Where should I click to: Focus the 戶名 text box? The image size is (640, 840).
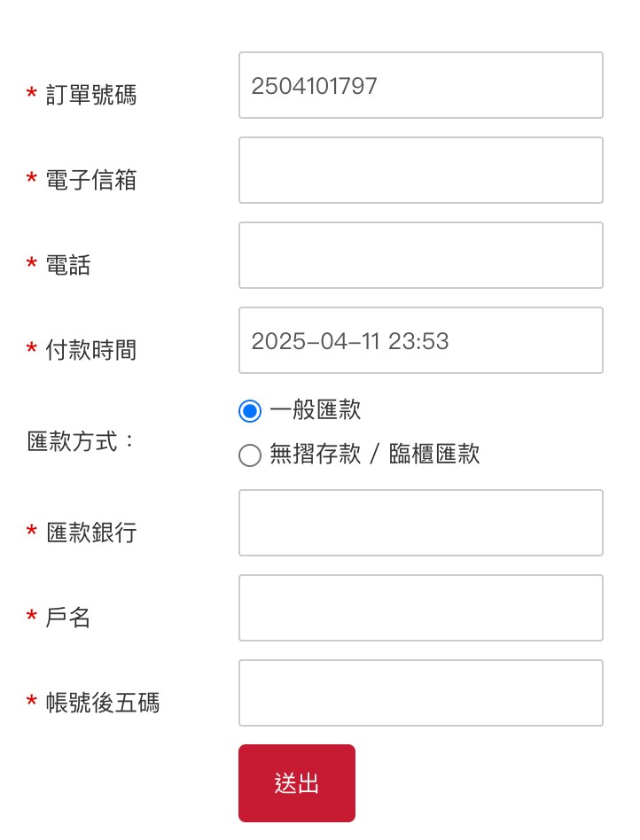(420, 608)
